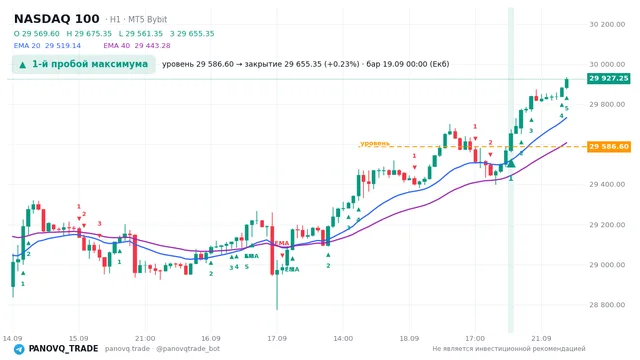Click the breakout description starting "уровень 29 586.60"
Screen dimensions: 640x360
pos(306,64)
